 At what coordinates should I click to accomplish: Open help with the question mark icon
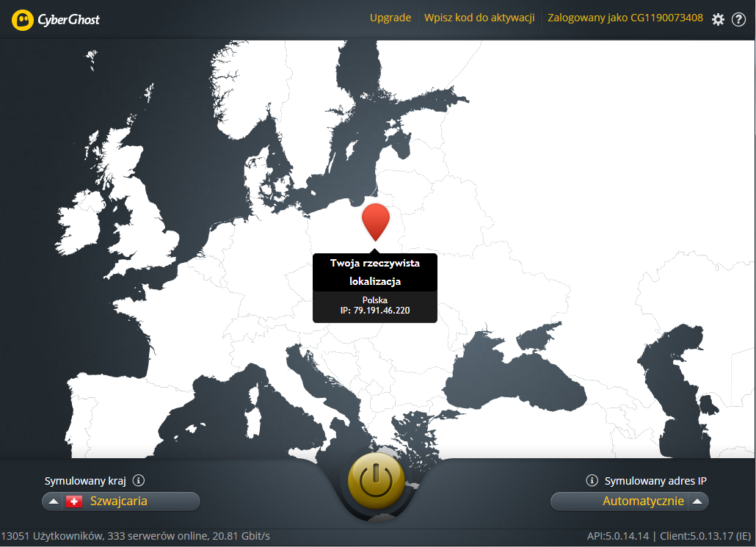(x=738, y=19)
